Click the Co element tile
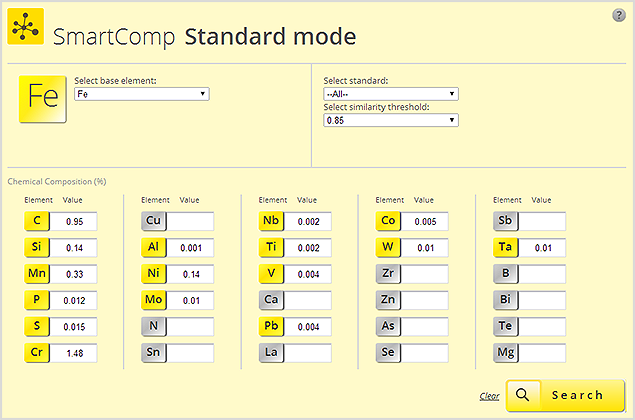Viewport: 635px width, 420px height. pos(388,221)
